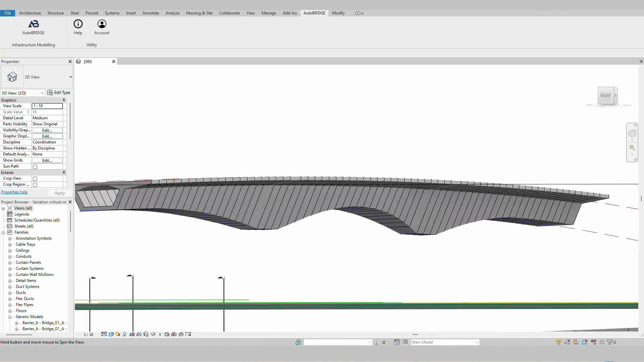Expand Views (all) in Project Browser
Viewport: 644px width, 362px height.
coord(3,208)
